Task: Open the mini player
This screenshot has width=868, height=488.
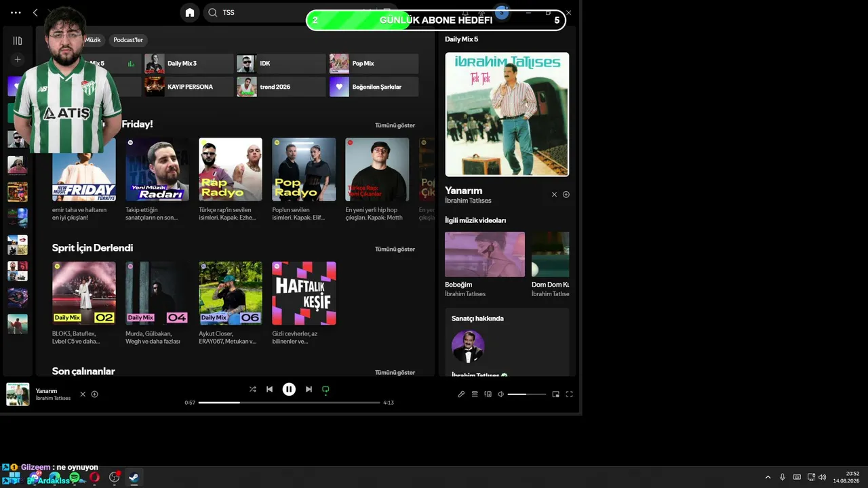Action: (556, 394)
